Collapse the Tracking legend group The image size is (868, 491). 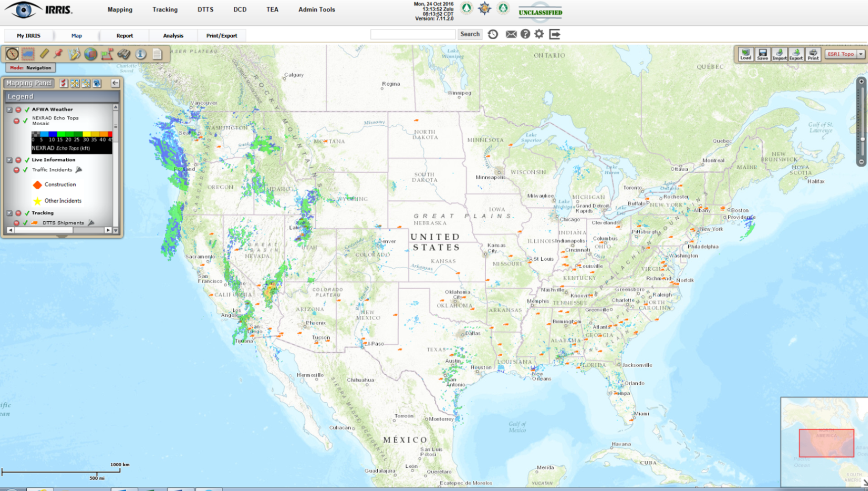tap(9, 213)
